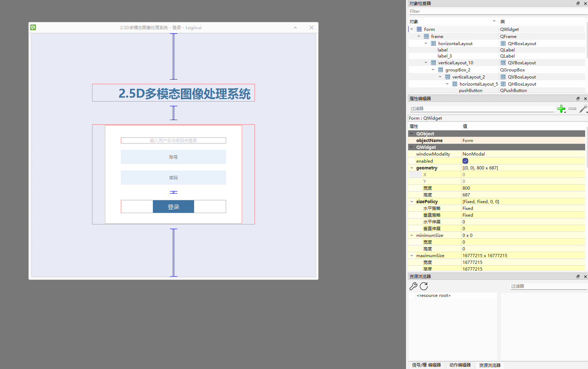Image resolution: width=588 pixels, height=369 pixels.
Task: Uncheck the enabled property checkbox
Action: [465, 161]
